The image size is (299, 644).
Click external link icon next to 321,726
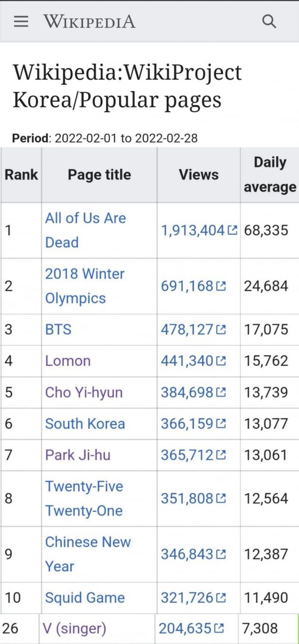[221, 598]
